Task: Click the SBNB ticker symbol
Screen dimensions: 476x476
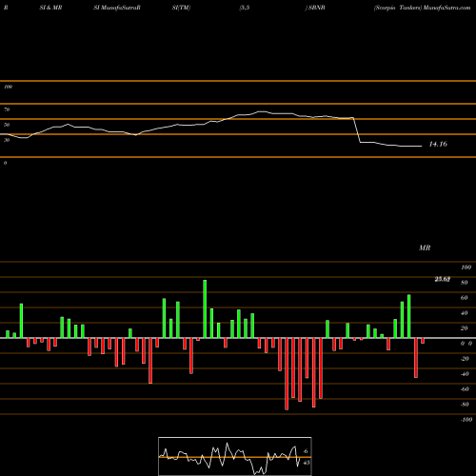Action: 316,8
